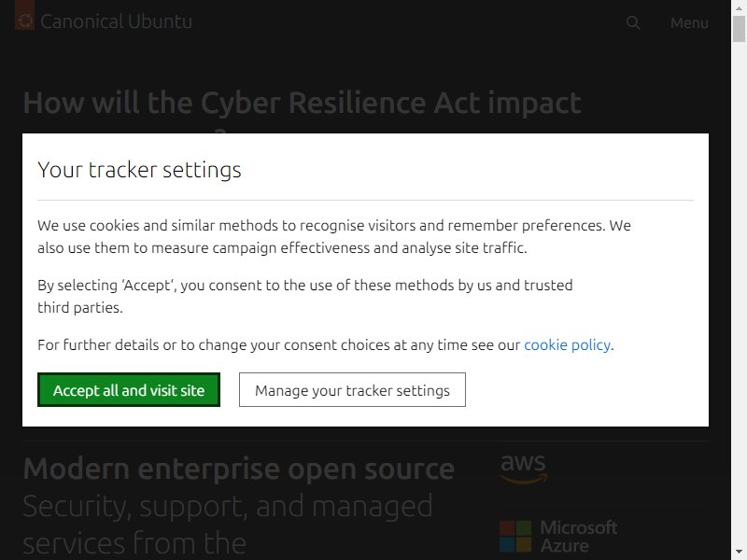Click the scrollbar down arrow
Image resolution: width=747 pixels, height=560 pixels.
(739, 553)
